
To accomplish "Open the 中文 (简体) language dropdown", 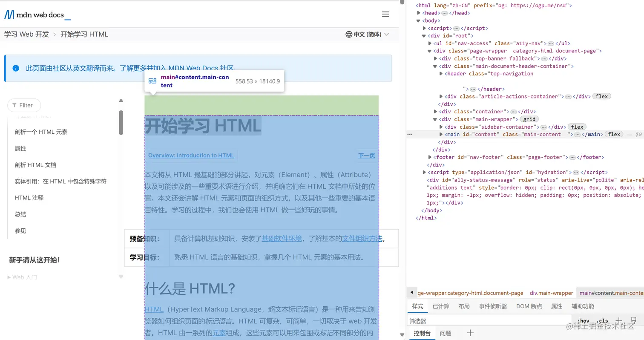I will pos(367,35).
